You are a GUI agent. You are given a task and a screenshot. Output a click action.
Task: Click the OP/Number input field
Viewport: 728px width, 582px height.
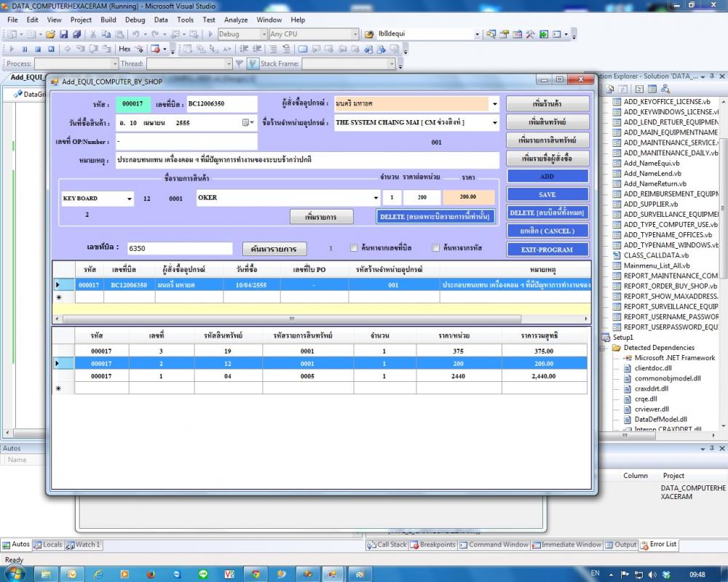186,141
